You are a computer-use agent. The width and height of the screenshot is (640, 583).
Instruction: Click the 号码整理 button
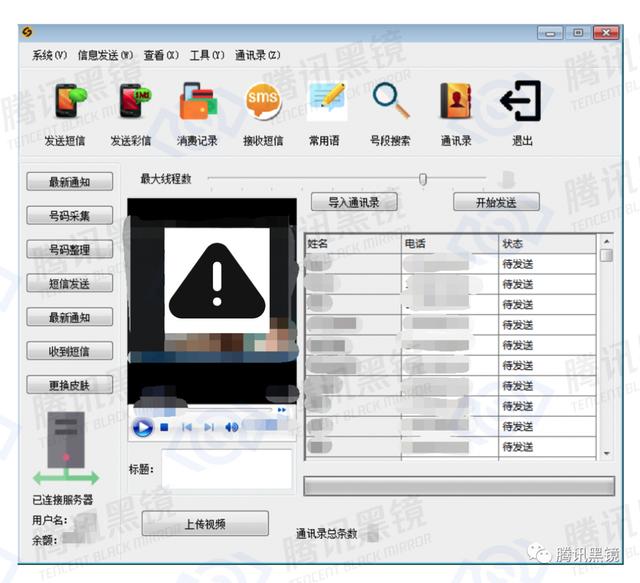(70, 249)
